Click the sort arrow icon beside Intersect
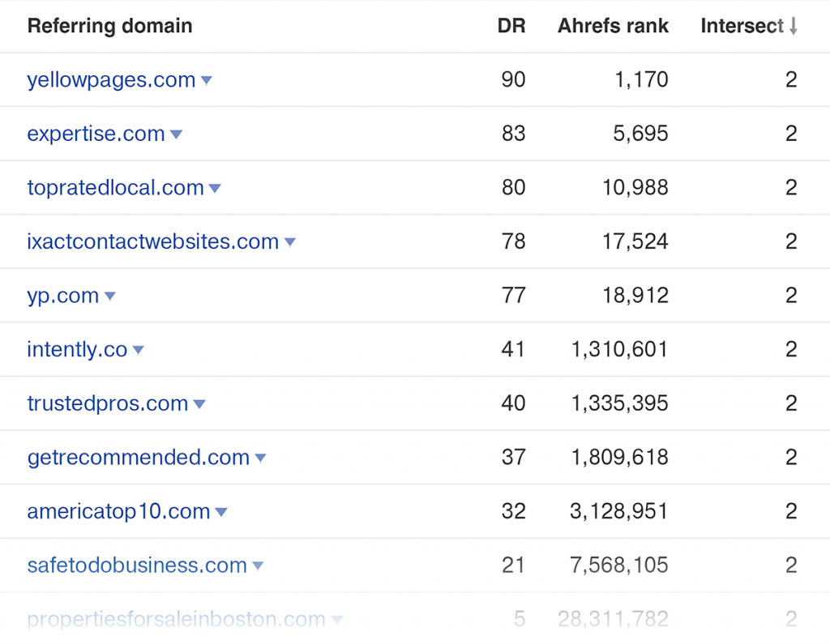 (794, 27)
